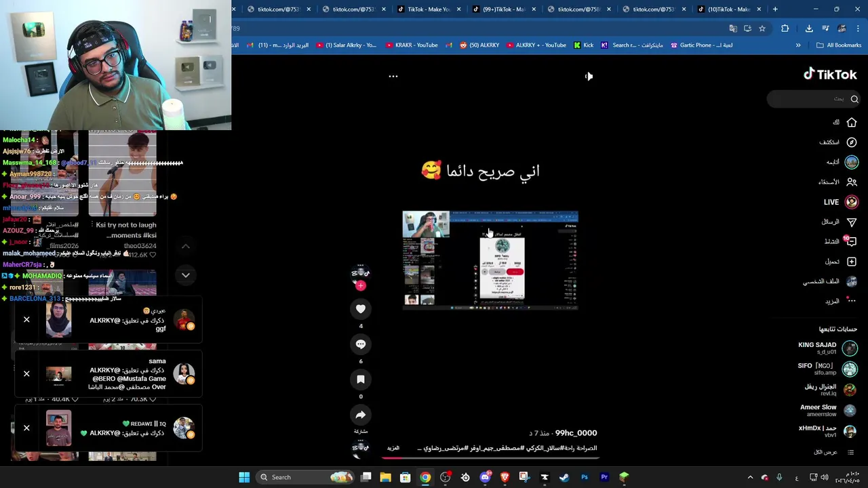868x488 pixels.
Task: Open All Bookmarks folder
Action: [839, 45]
